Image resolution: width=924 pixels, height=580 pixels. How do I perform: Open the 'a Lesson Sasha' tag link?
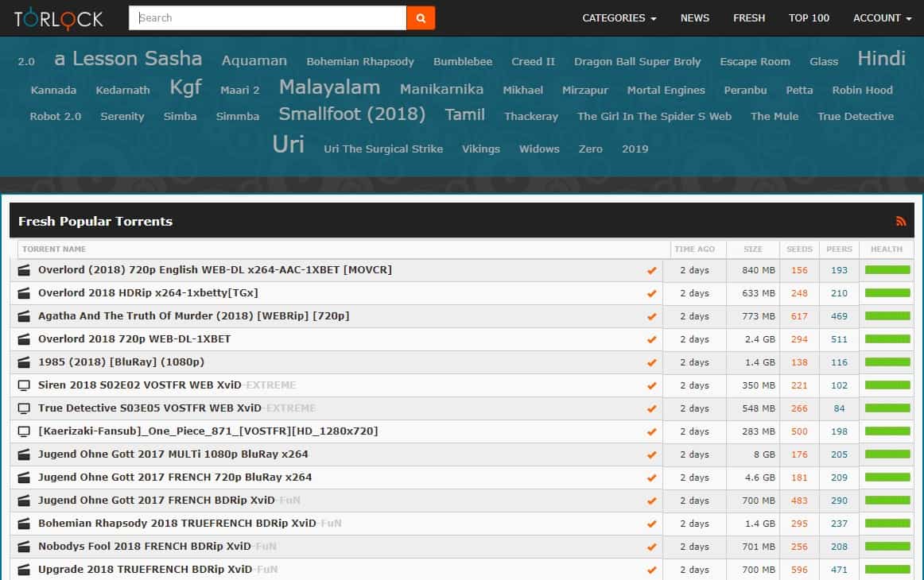tap(128, 58)
